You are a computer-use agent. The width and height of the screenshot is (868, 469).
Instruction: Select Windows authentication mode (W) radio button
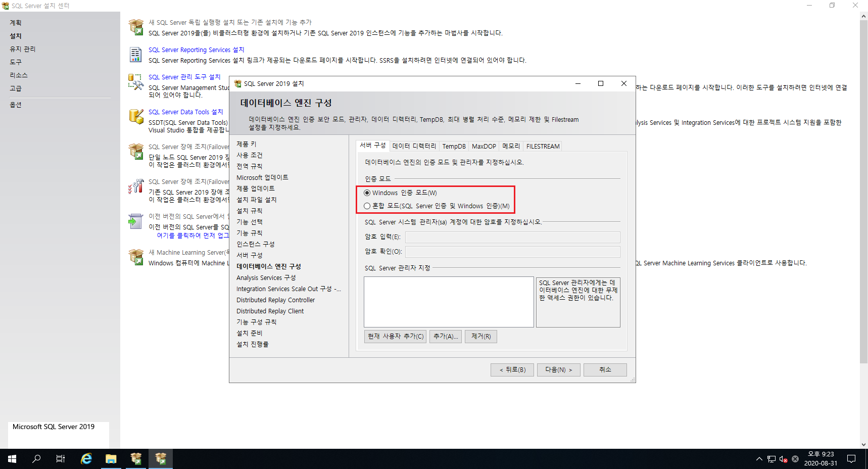367,193
